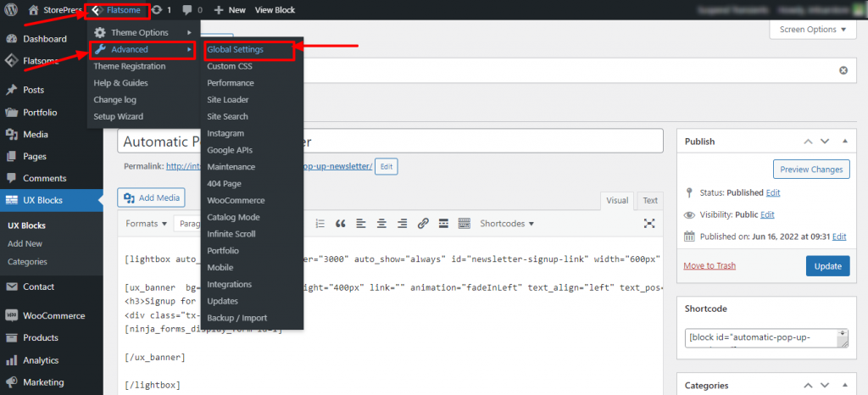868x395 pixels.
Task: Open WooCommerce in the left sidebar
Action: pyautogui.click(x=52, y=316)
